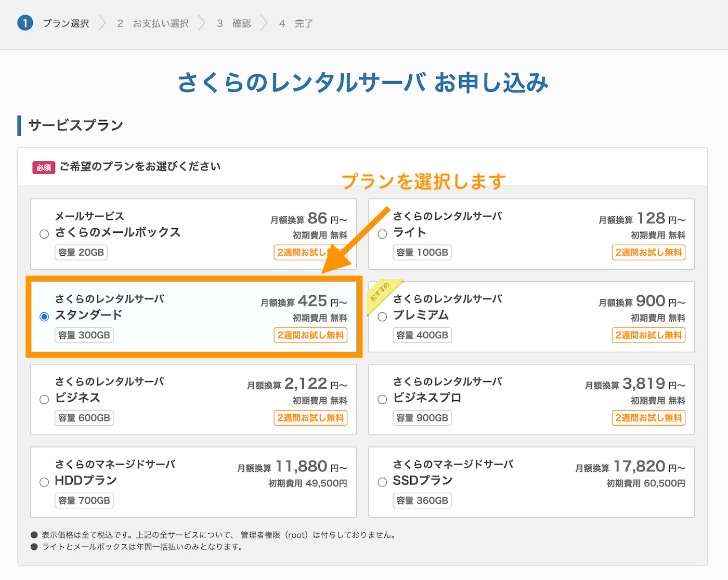Click the ライトとメールボックスは年間一括払い note
Viewport: 728px width, 580px height.
(142, 547)
